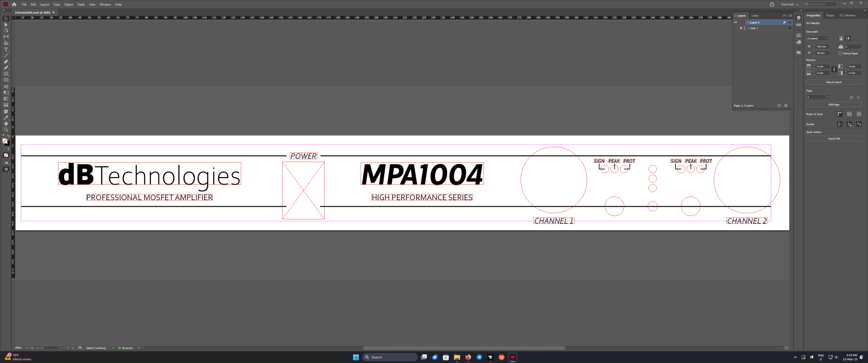Select the Type tool
Image resolution: width=868 pixels, height=363 pixels.
(x=6, y=50)
